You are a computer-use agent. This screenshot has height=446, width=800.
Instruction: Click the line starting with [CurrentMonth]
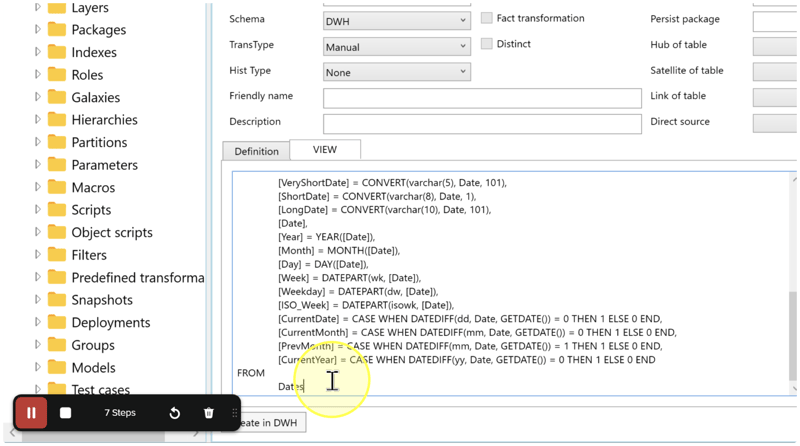click(477, 332)
